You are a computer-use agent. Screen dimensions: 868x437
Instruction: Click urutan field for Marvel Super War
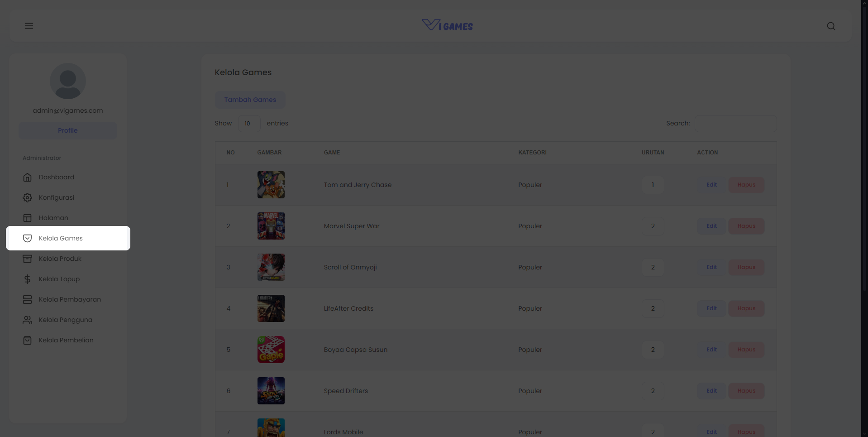(x=653, y=226)
